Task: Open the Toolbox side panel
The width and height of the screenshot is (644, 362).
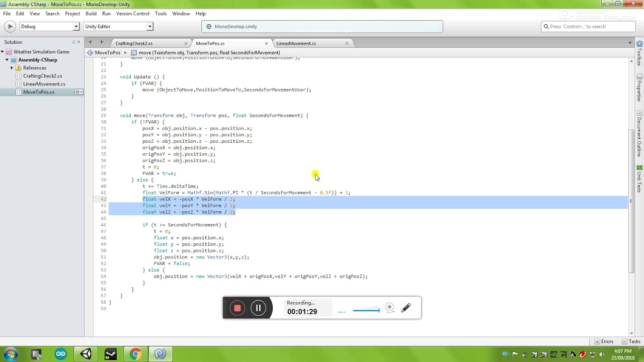Action: click(639, 53)
